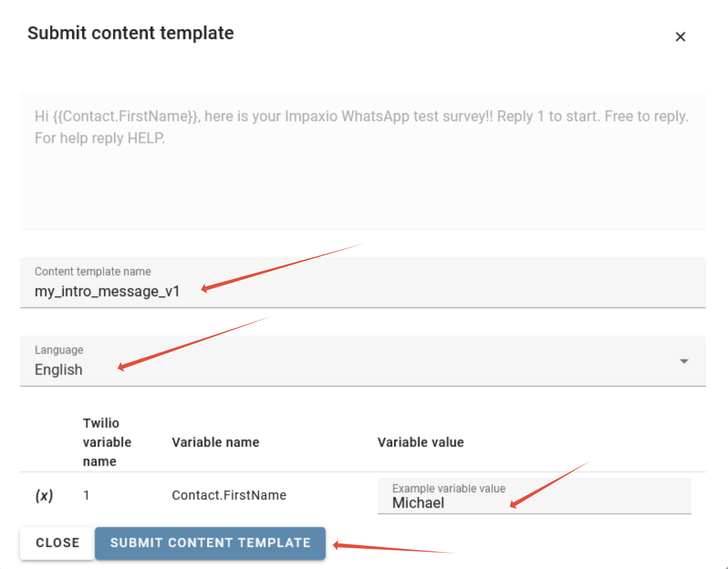Open the Language field showing English
Viewport: 728px width, 569px height.
(x=354, y=361)
